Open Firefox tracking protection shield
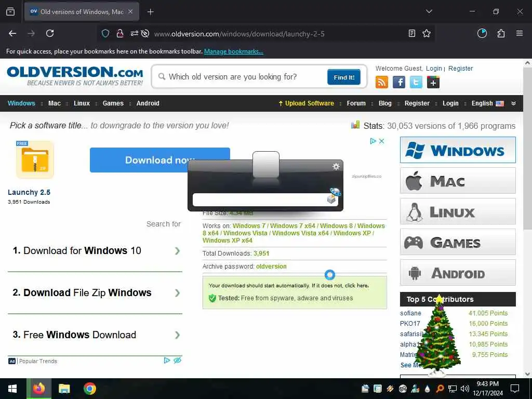This screenshot has width=532, height=399. (105, 33)
